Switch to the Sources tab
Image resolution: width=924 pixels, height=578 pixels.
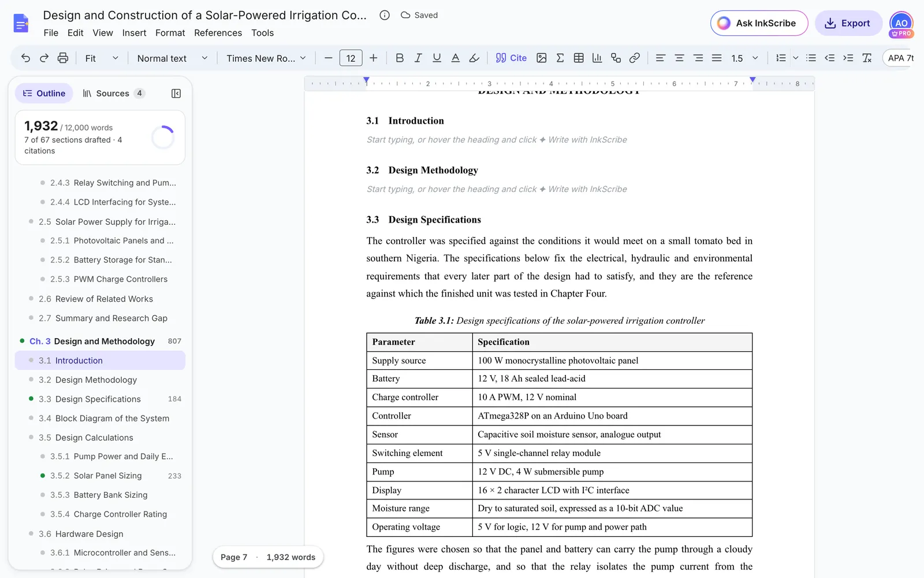click(113, 94)
